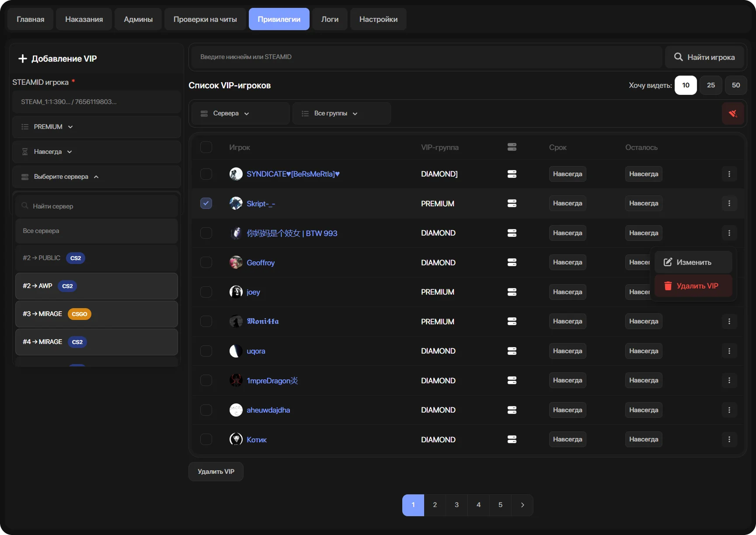Click Котик player avatar
The width and height of the screenshot is (756, 535).
[236, 439]
